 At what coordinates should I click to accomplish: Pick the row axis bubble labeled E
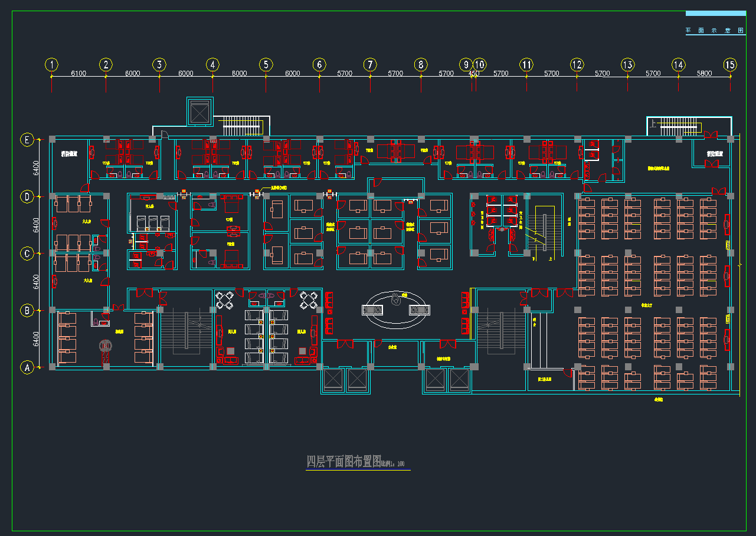point(27,140)
